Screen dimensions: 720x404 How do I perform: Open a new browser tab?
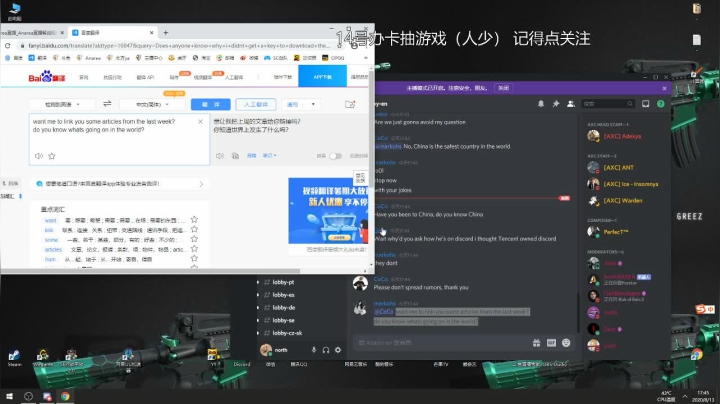[166, 33]
